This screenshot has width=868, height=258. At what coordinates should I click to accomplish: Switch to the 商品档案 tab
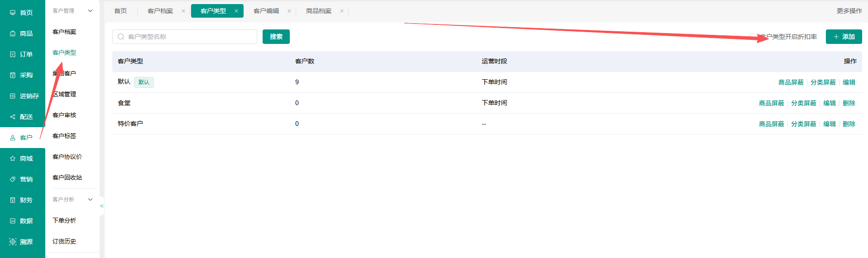(319, 11)
